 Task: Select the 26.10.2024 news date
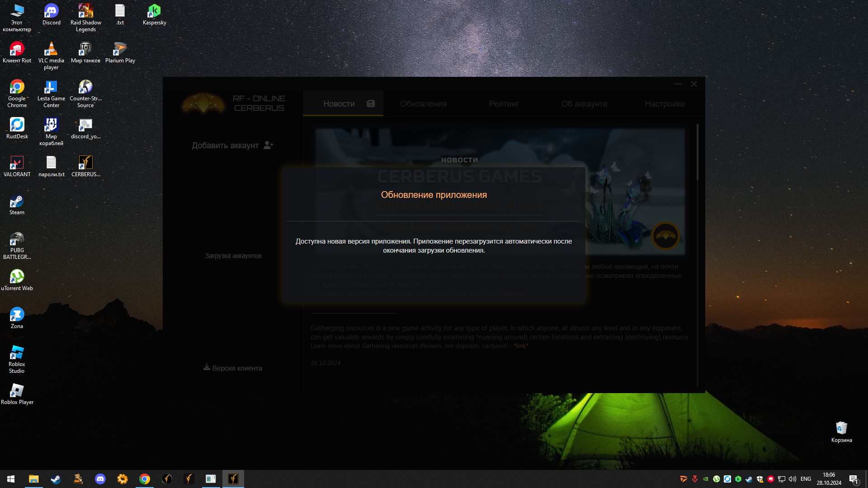325,363
